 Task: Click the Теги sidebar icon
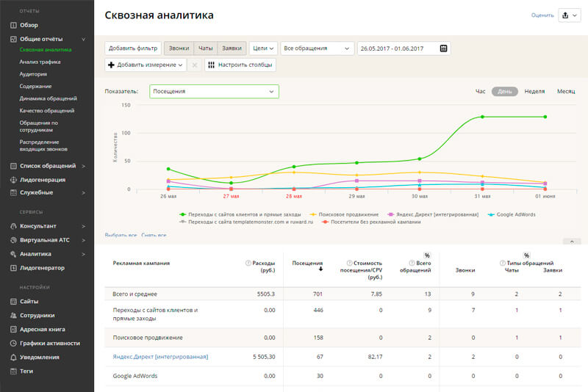[13, 371]
